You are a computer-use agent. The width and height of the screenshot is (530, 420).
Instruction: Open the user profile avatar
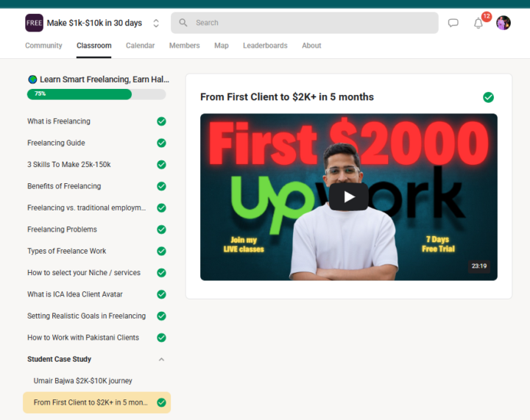(504, 23)
